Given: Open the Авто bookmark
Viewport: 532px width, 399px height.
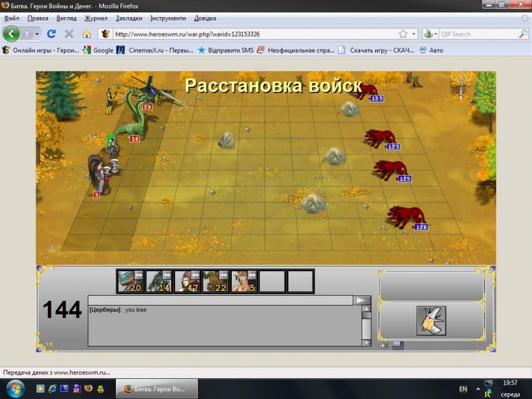Looking at the screenshot, I should click(x=432, y=50).
